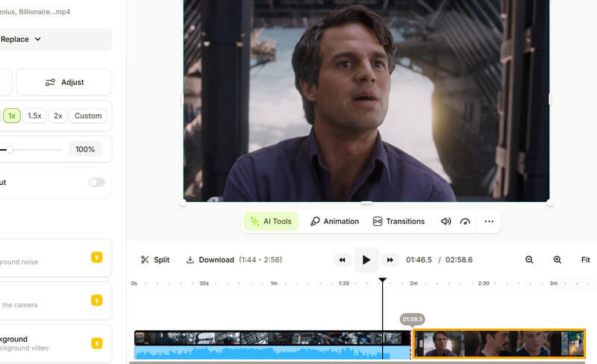Zoom in the timeline

pos(557,260)
